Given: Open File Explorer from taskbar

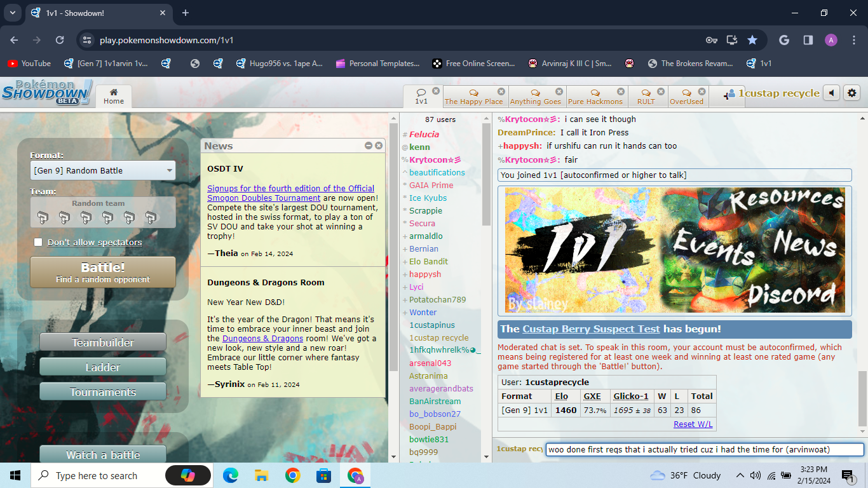Looking at the screenshot, I should [261, 475].
